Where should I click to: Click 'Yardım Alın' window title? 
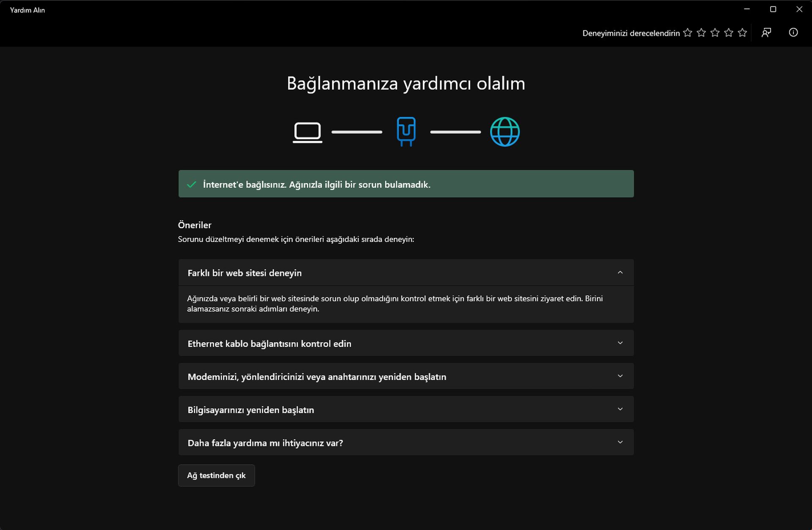[27, 10]
